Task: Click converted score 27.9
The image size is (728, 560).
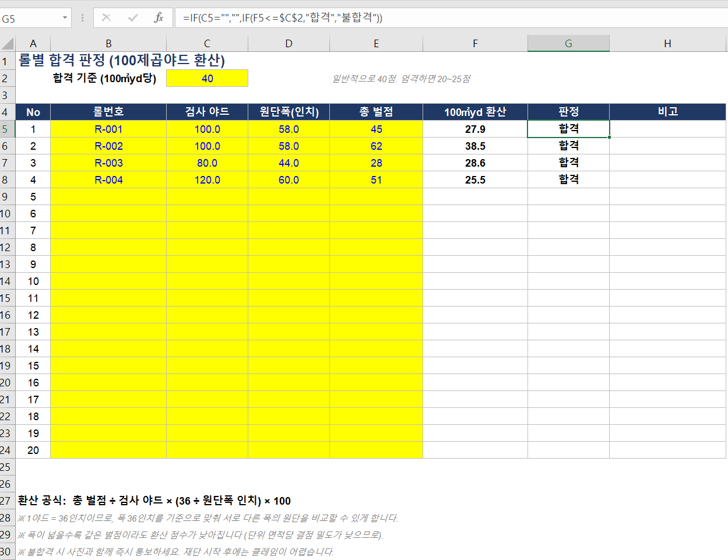Action: 475,129
